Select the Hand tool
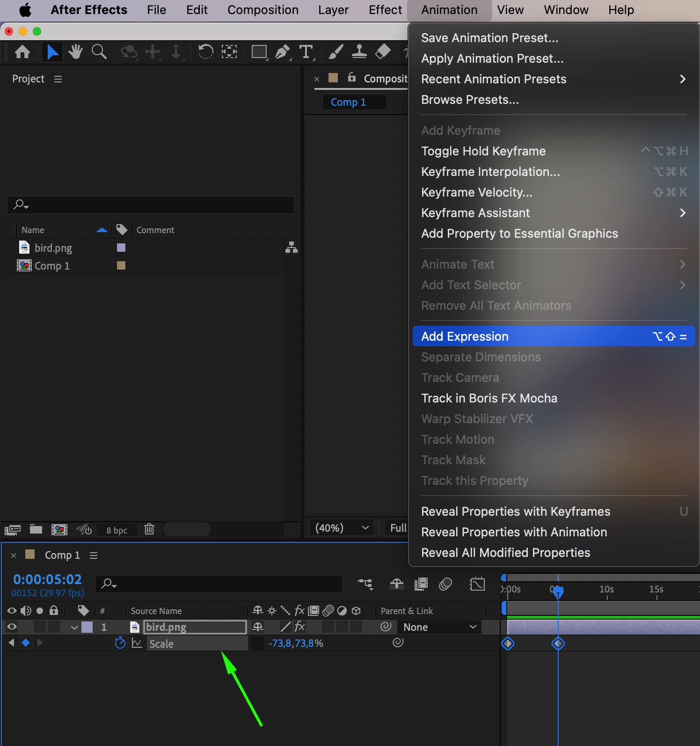The width and height of the screenshot is (700, 746). pos(75,51)
